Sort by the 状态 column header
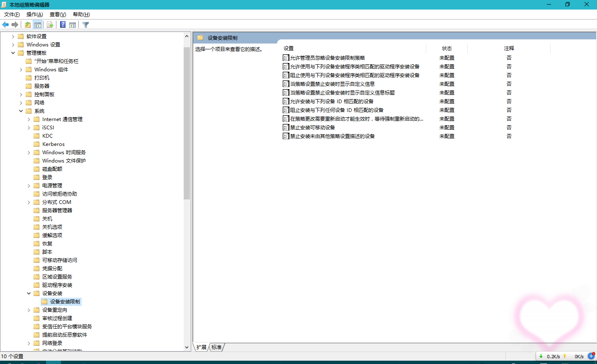597x364 pixels. [447, 49]
